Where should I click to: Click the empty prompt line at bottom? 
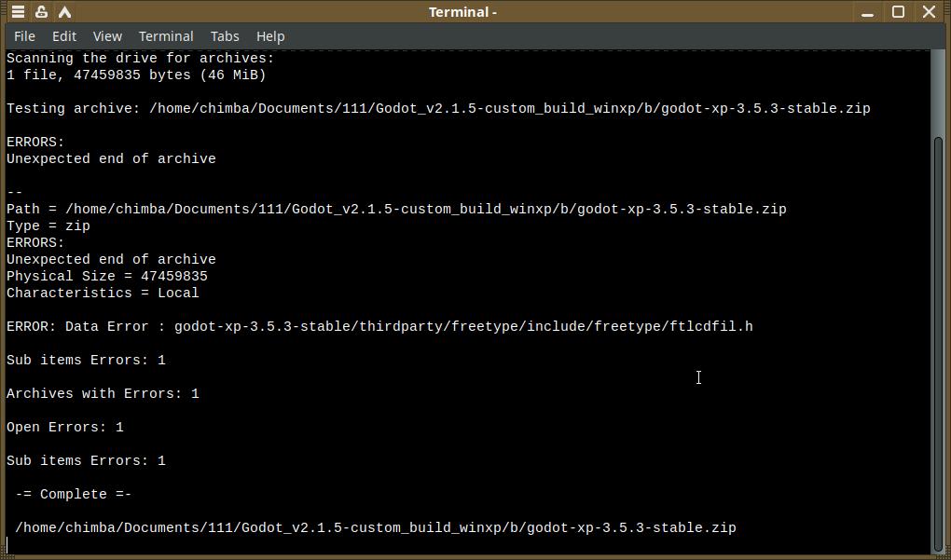tap(373, 544)
